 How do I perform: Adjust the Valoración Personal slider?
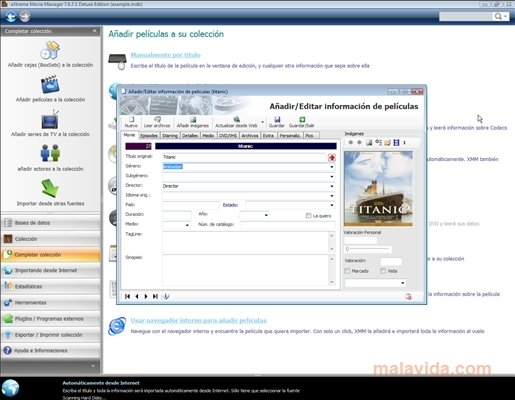(x=368, y=249)
